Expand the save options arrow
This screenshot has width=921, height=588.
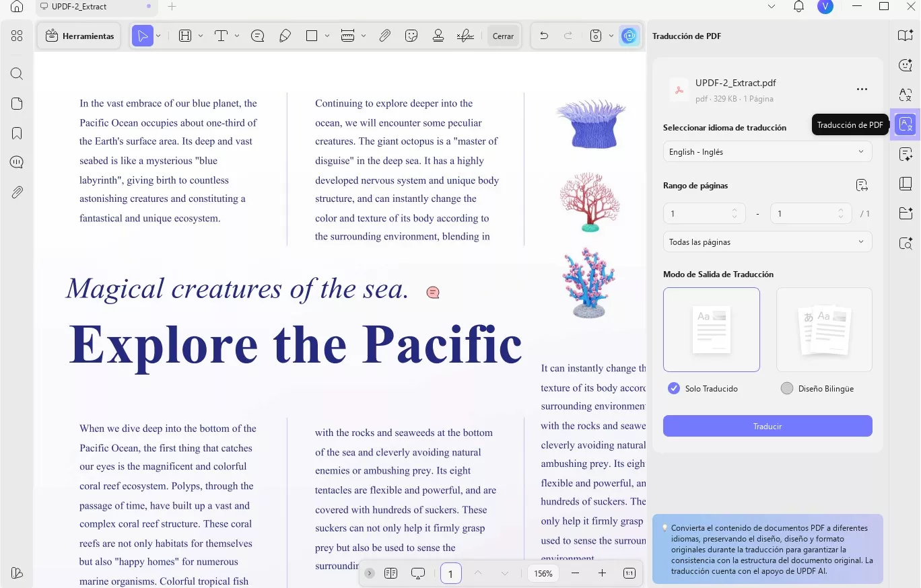coord(611,36)
